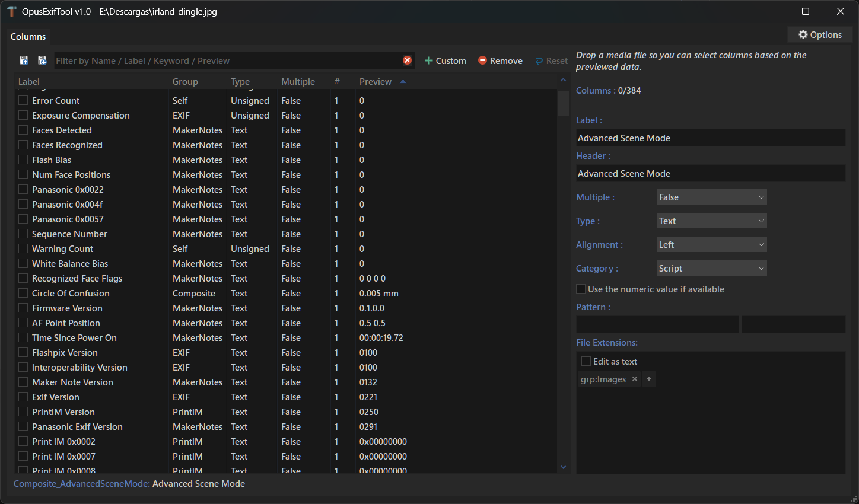Viewport: 859px width, 504px height.
Task: Remove the grp:Images extension tag
Action: (635, 379)
